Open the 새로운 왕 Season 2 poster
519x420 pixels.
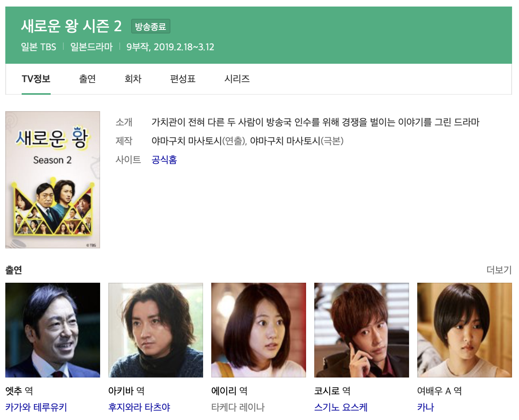click(x=53, y=180)
